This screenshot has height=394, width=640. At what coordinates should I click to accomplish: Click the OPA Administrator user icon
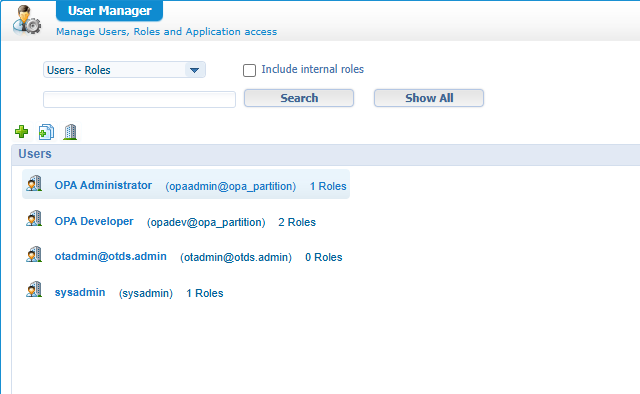pyautogui.click(x=34, y=184)
